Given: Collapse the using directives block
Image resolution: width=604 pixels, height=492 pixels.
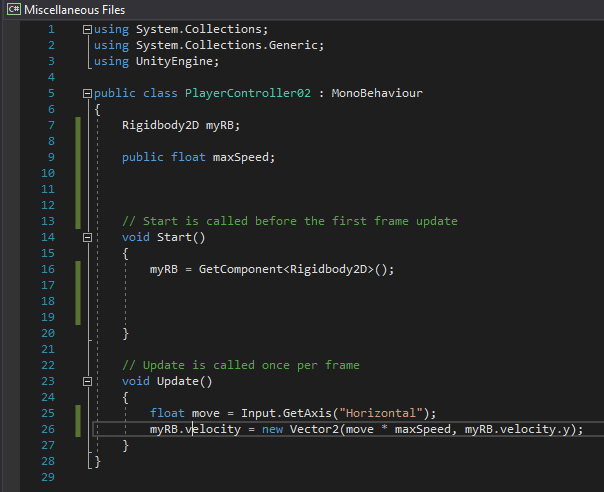Looking at the screenshot, I should click(87, 29).
